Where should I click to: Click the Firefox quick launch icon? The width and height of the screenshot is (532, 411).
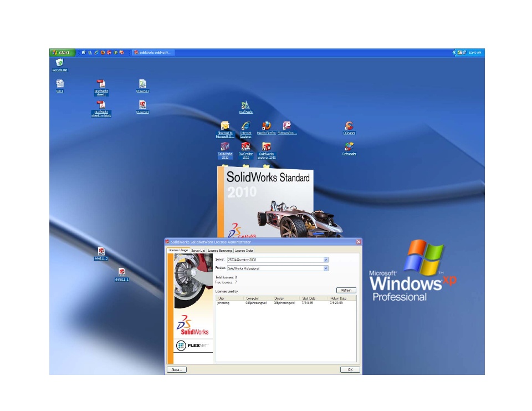[103, 53]
